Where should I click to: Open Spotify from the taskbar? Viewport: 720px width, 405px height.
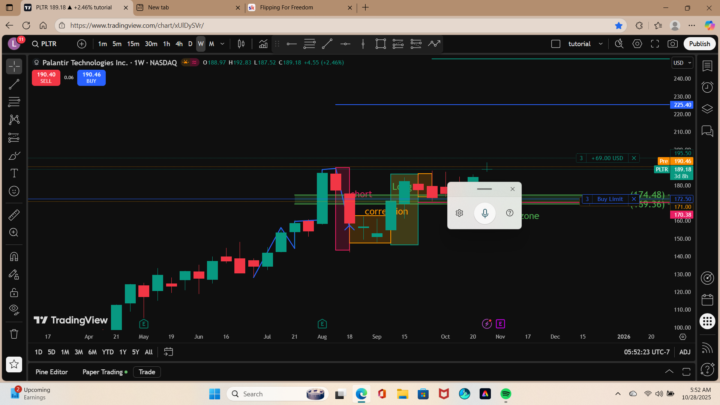click(506, 394)
